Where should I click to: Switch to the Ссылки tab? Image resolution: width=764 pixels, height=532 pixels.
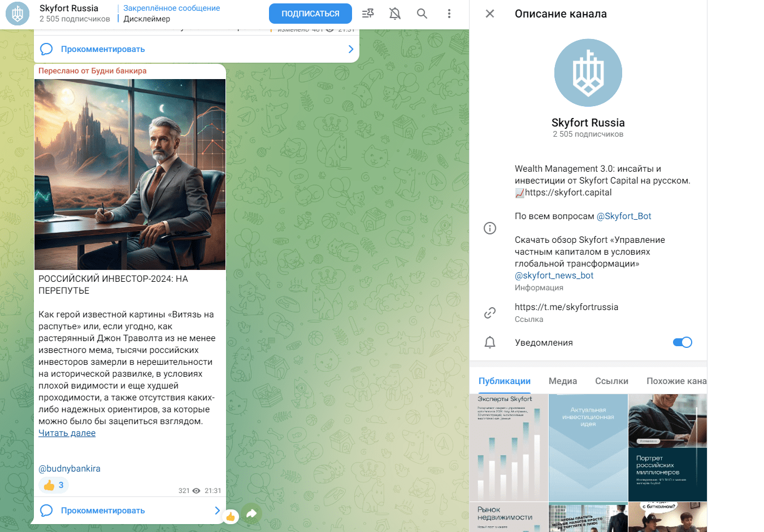tap(611, 381)
